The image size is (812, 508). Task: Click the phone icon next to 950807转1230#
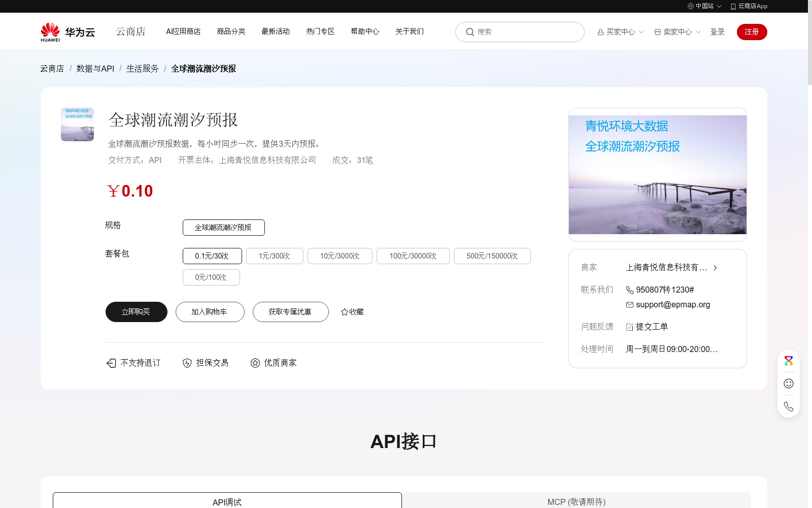pyautogui.click(x=629, y=290)
